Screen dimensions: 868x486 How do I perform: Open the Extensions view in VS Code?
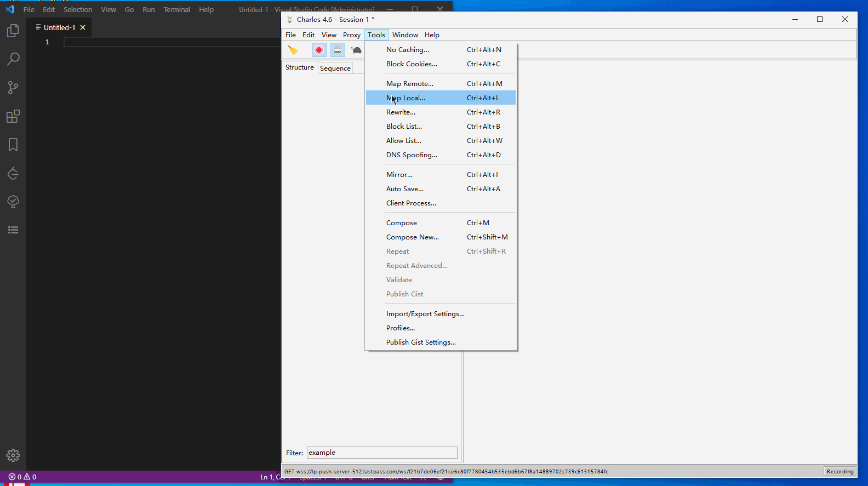click(13, 116)
